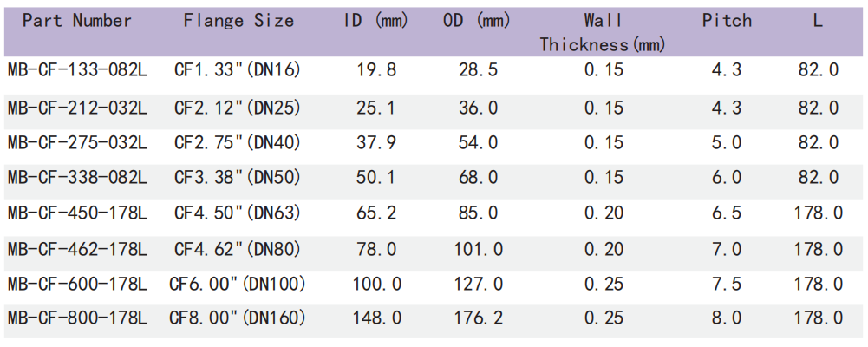Select part number MB-CF-450-178L
This screenshot has width=868, height=347.
[x=77, y=213]
